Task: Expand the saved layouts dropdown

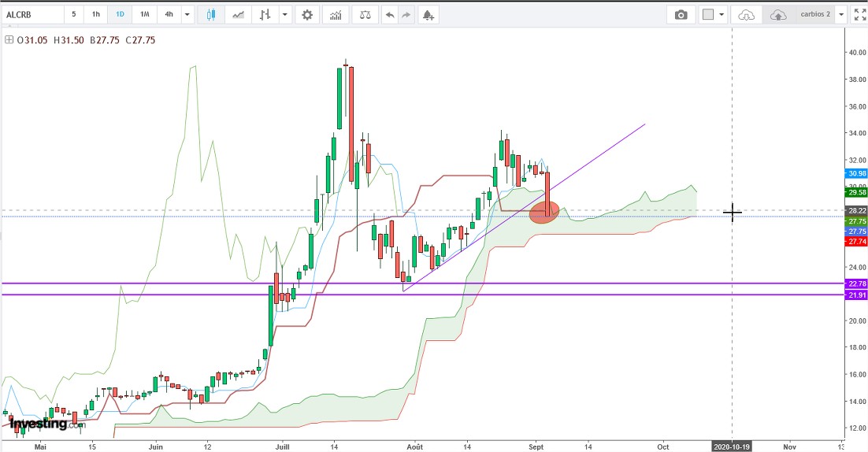Action: coord(841,15)
